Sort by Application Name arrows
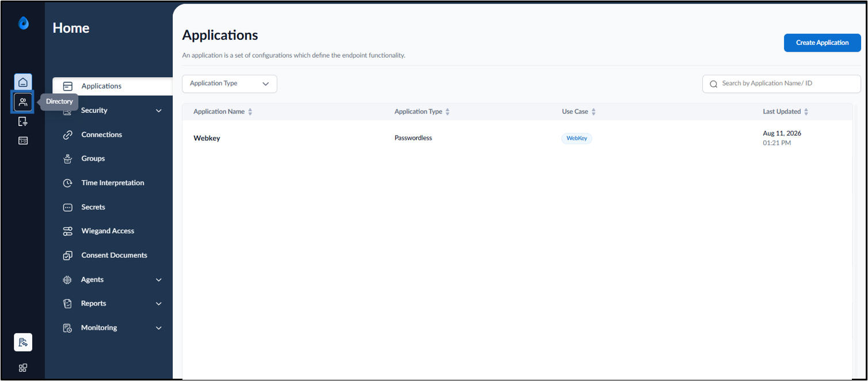 coord(250,112)
